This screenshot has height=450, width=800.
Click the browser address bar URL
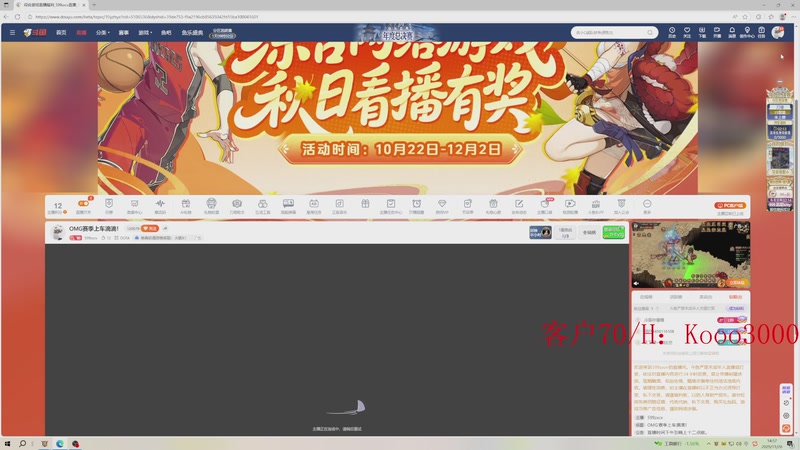click(x=147, y=16)
